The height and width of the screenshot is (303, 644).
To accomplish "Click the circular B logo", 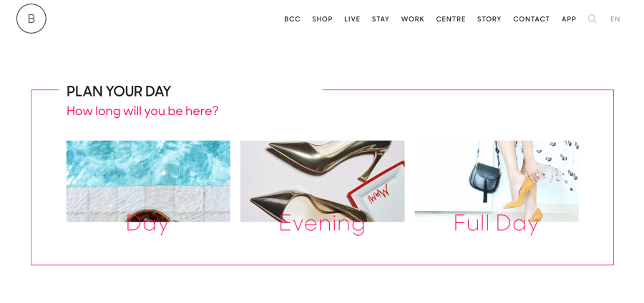I will (31, 19).
